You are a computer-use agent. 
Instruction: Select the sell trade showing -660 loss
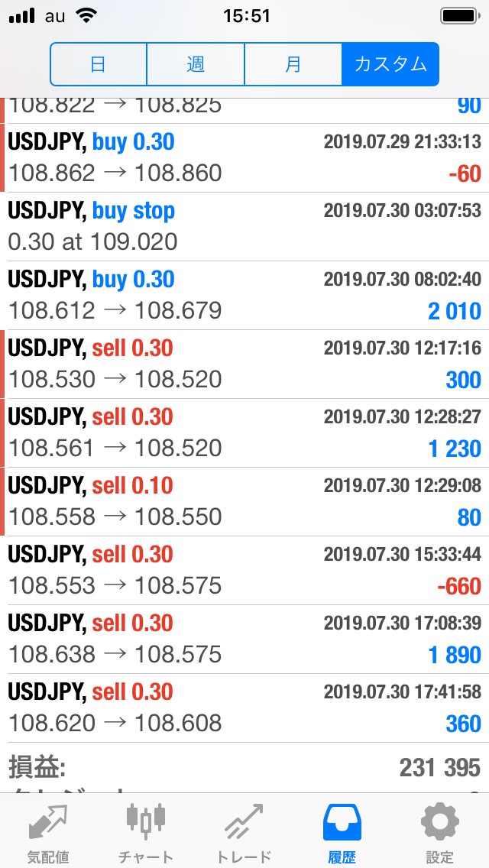[x=244, y=570]
